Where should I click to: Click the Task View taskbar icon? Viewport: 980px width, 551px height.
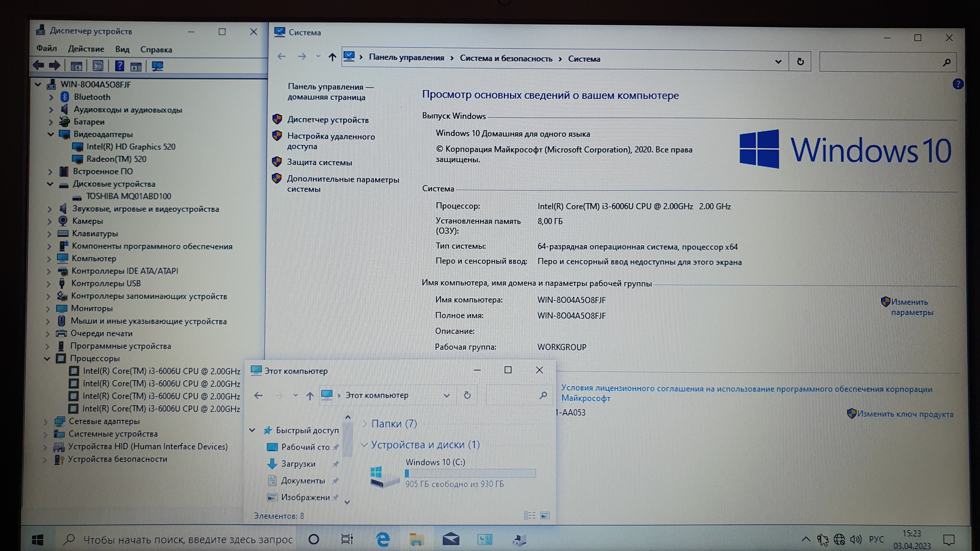347,540
